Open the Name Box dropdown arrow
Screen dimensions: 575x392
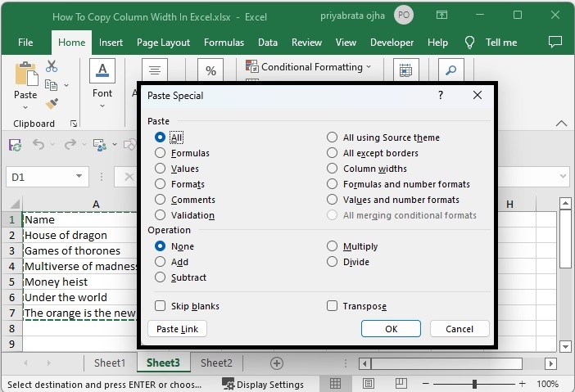point(79,177)
